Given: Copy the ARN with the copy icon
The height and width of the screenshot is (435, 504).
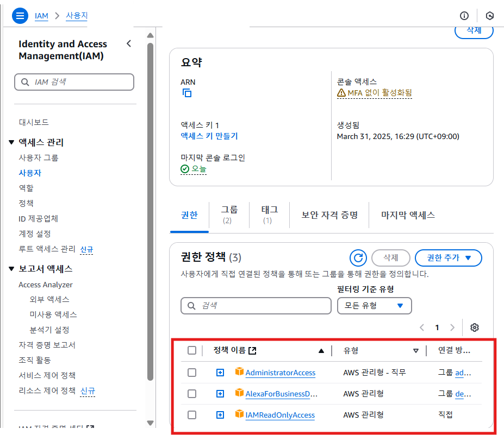Looking at the screenshot, I should click(187, 93).
